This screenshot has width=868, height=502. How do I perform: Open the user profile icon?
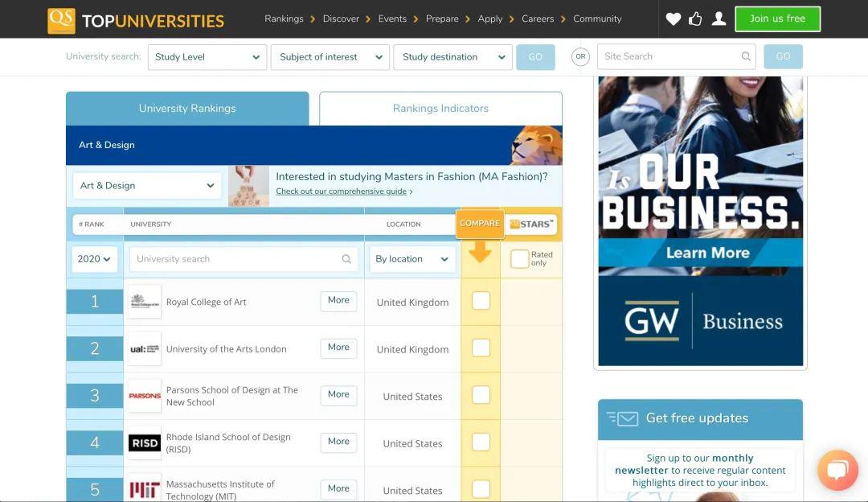click(719, 19)
